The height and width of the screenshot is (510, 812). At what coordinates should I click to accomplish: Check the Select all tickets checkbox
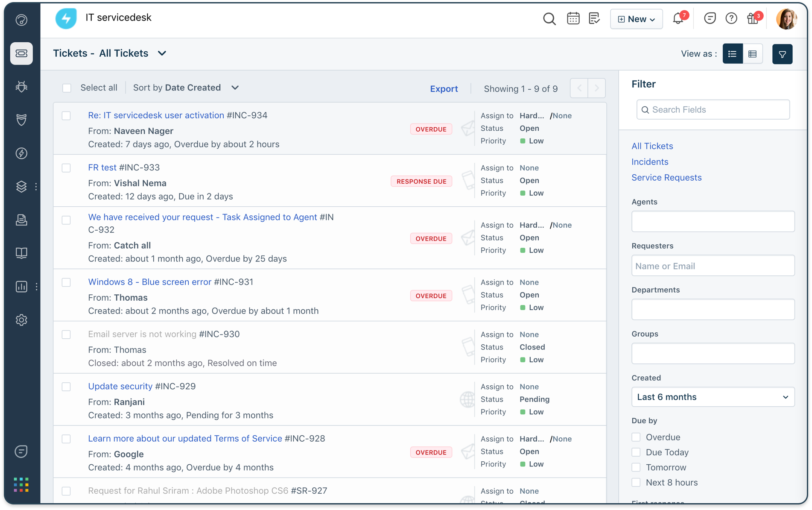67,88
